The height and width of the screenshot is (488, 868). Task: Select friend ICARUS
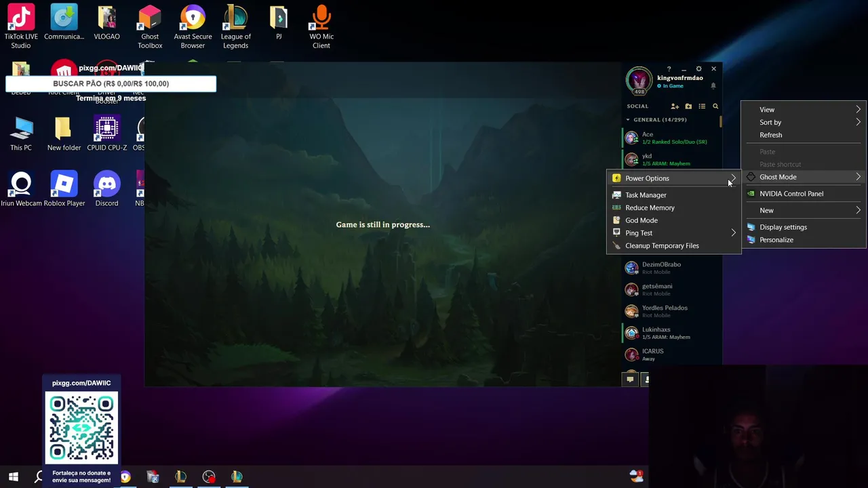671,354
